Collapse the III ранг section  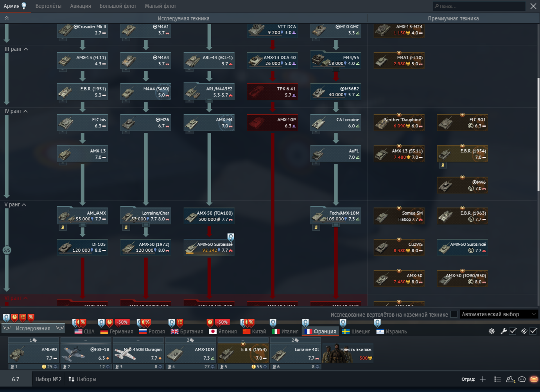click(16, 49)
